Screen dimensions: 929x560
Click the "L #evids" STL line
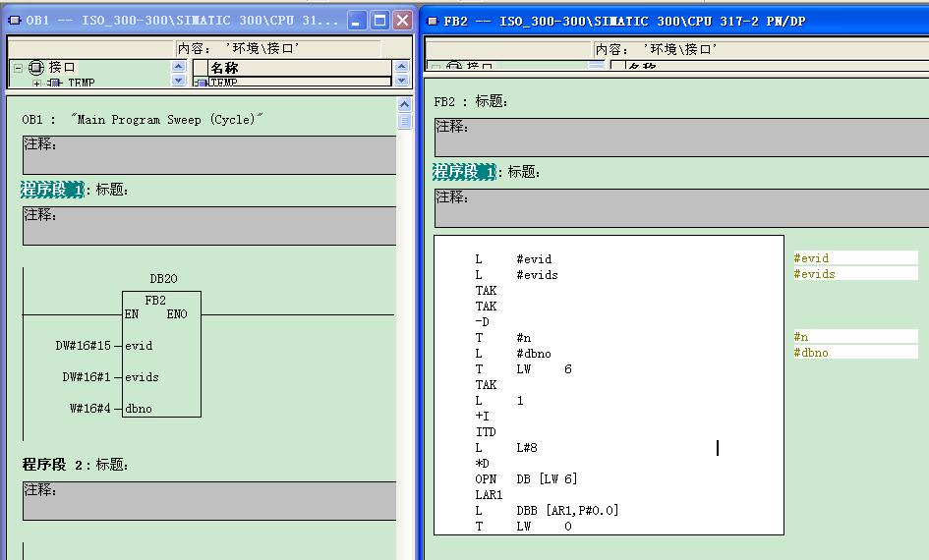pos(516,275)
